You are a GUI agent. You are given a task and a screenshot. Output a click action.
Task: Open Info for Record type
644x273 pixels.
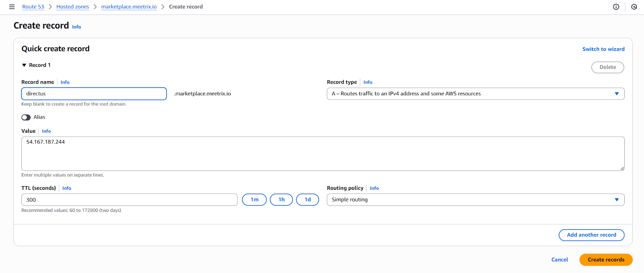367,82
